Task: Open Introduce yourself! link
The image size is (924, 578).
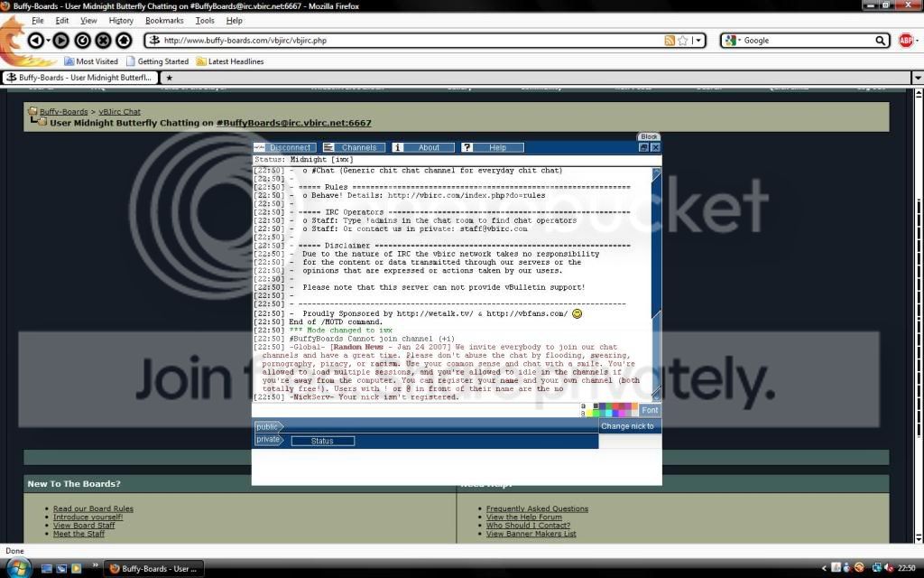Action: pyautogui.click(x=88, y=517)
